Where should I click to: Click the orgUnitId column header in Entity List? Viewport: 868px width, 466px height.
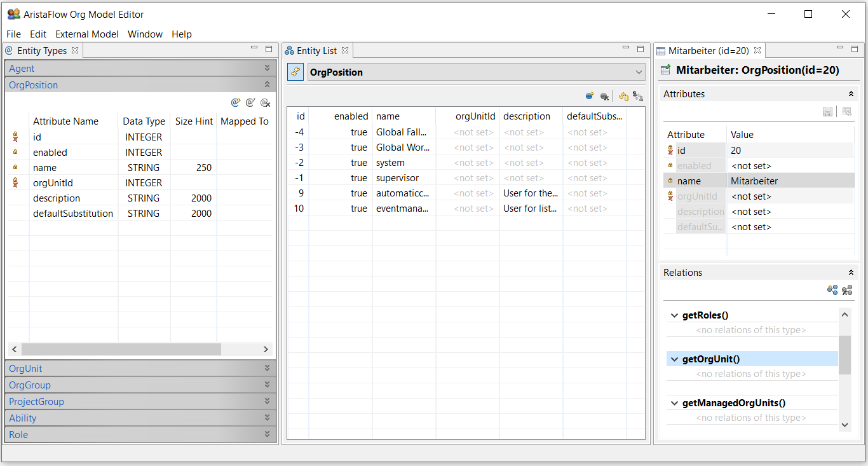coord(468,116)
